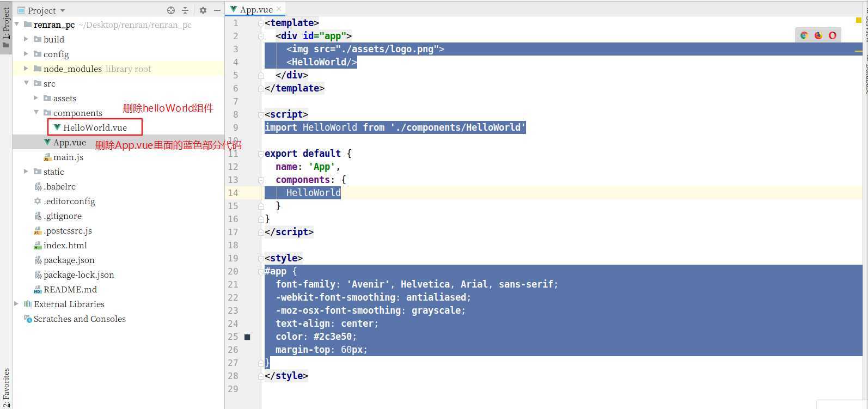
Task: Switch to the App.vue editor tab
Action: (255, 9)
